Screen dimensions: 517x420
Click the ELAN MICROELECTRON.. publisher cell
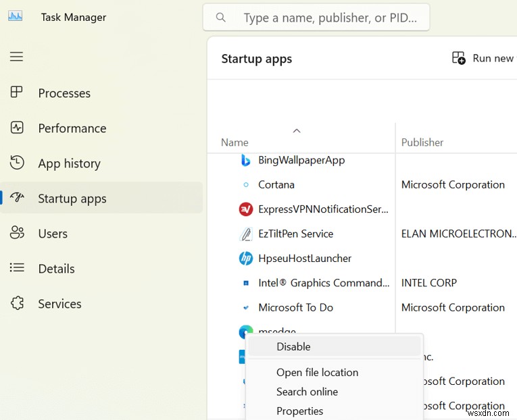pos(459,234)
